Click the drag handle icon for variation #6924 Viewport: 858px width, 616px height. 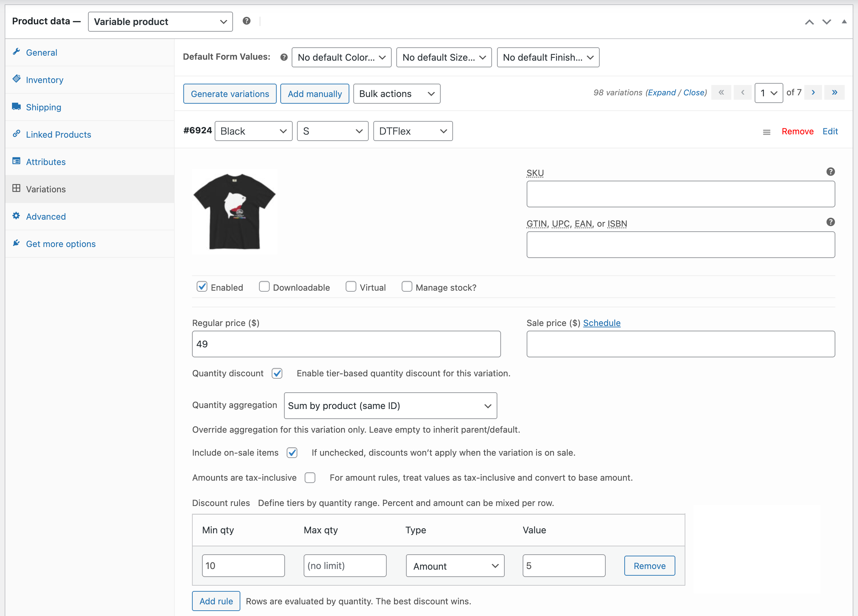[766, 132]
